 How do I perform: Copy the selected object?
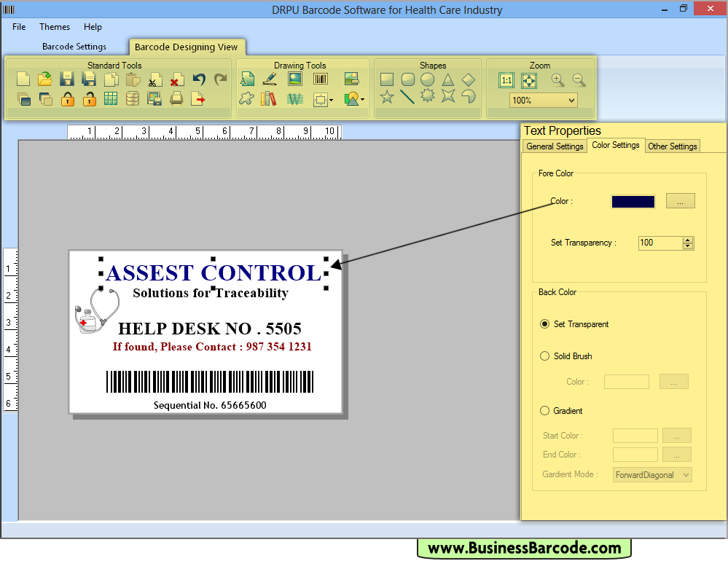(x=111, y=79)
